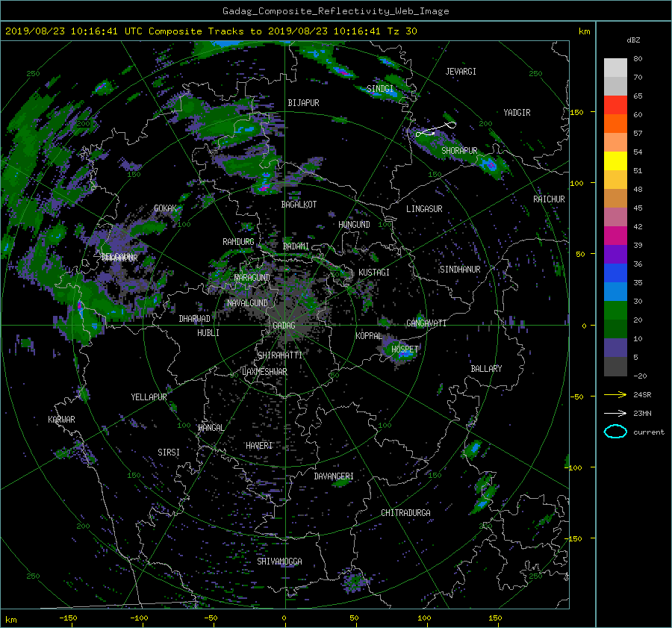
Task: Click the white 23MN arrow legend icon
Action: pos(615,413)
